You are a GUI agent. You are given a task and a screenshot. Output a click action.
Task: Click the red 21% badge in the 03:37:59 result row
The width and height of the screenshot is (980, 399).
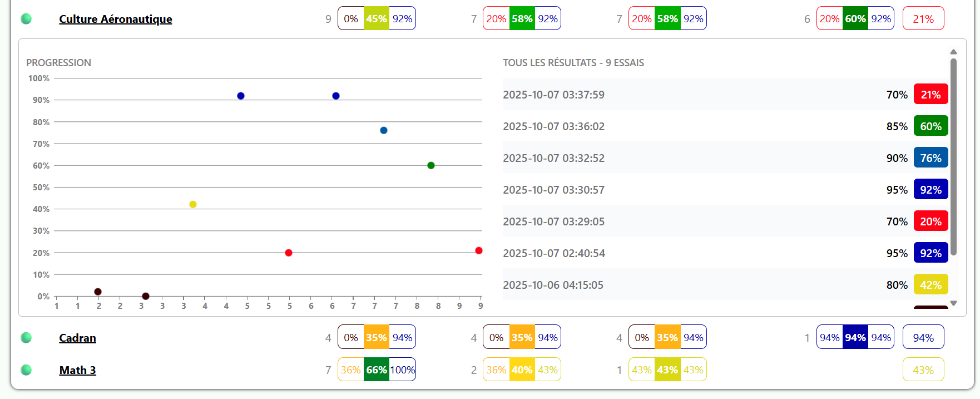tap(930, 95)
